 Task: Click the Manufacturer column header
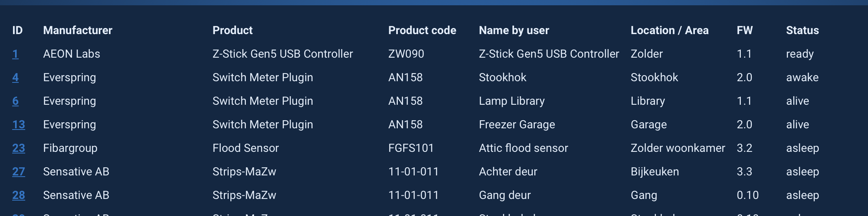78,30
